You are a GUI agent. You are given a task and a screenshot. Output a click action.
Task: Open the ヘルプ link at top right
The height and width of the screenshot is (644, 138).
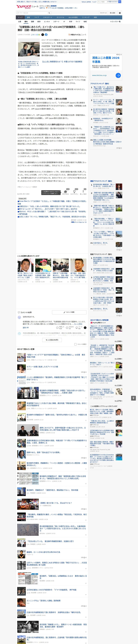click(94, 2)
